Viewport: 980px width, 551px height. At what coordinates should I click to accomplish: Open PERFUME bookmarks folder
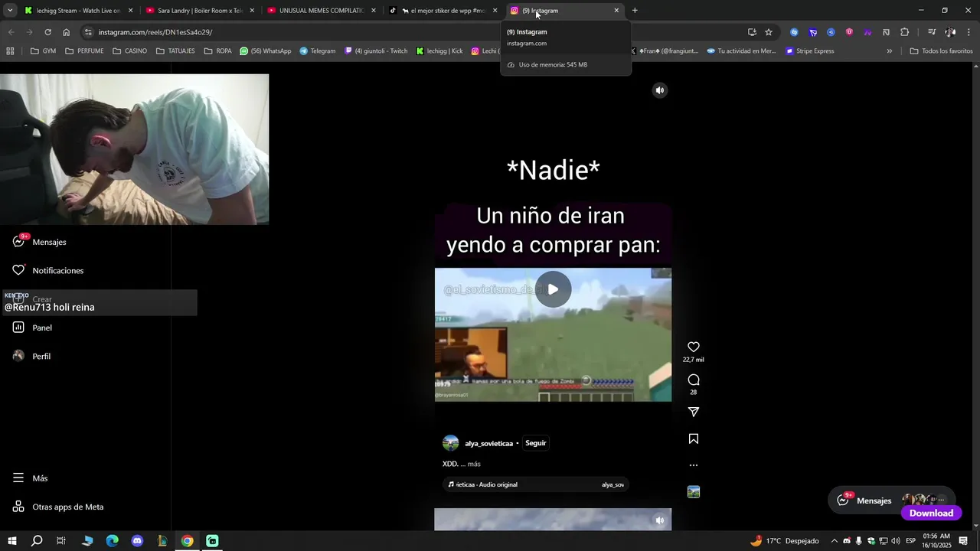tap(84, 51)
